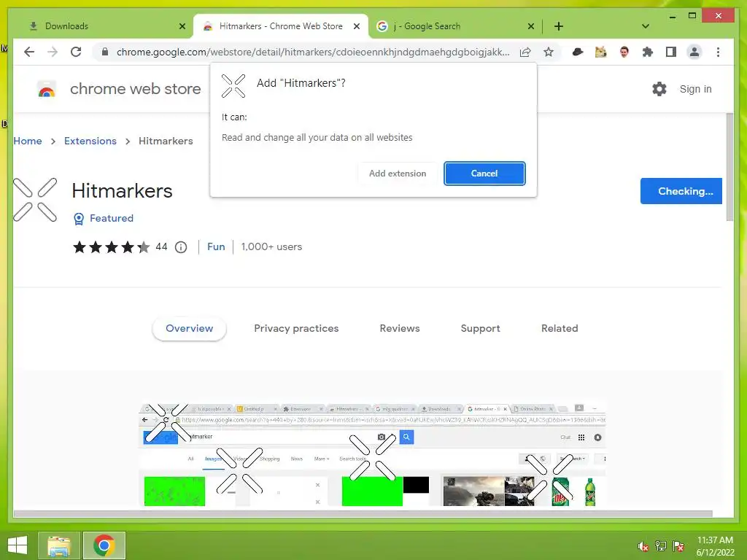Close the Hitmarkers Chrome Web Store tab
Image resolution: width=747 pixels, height=560 pixels.
(x=356, y=26)
